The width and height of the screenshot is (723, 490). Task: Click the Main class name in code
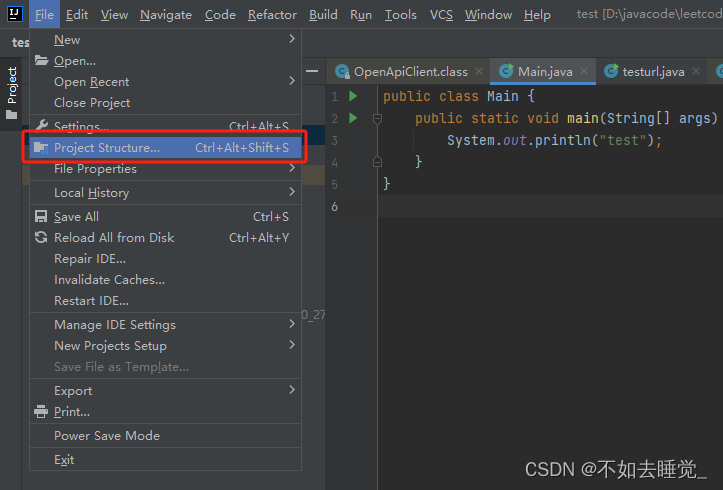503,96
